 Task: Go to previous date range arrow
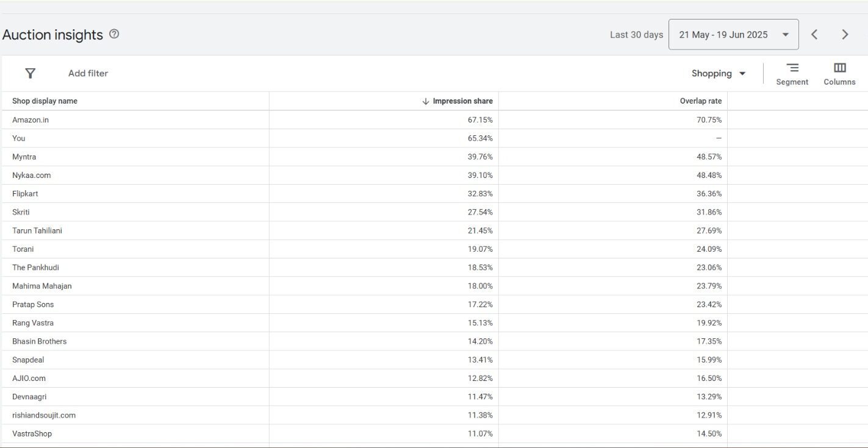[814, 35]
